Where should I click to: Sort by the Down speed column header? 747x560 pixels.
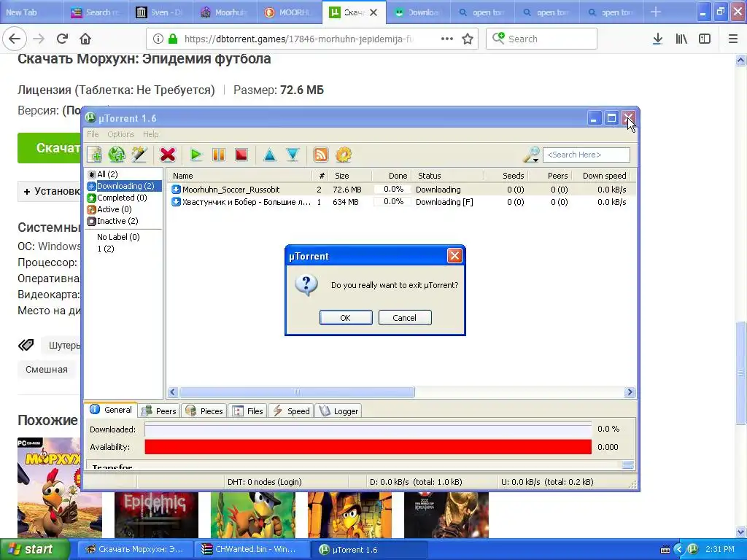pyautogui.click(x=602, y=176)
